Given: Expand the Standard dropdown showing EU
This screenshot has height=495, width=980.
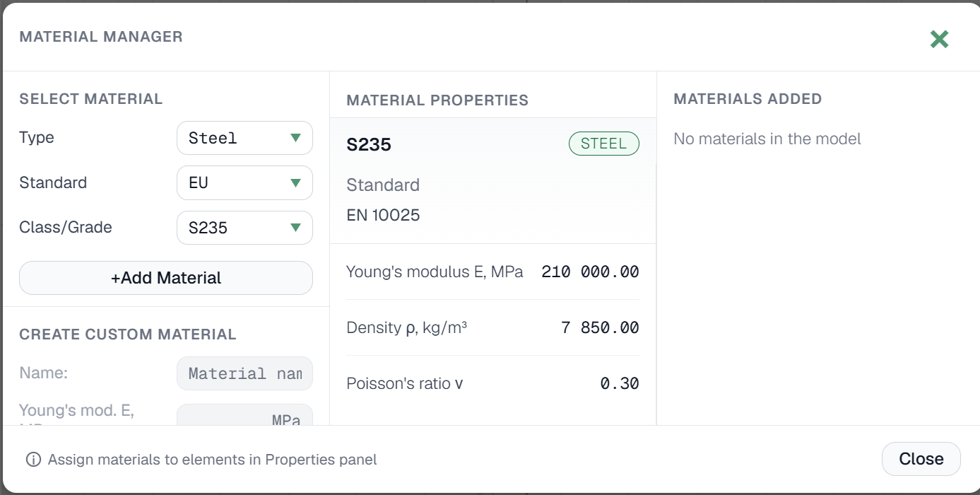Looking at the screenshot, I should click(244, 183).
